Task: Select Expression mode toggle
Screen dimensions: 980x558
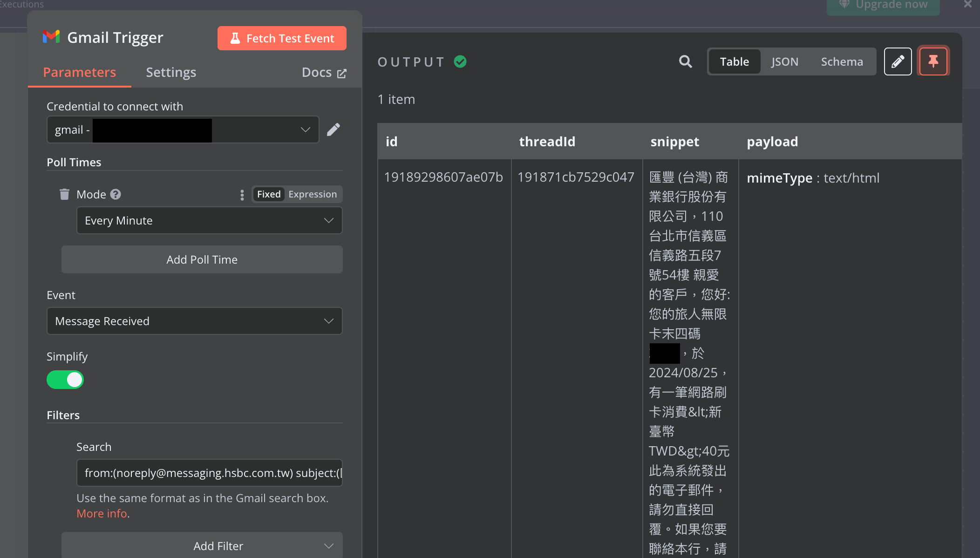Action: coord(313,194)
